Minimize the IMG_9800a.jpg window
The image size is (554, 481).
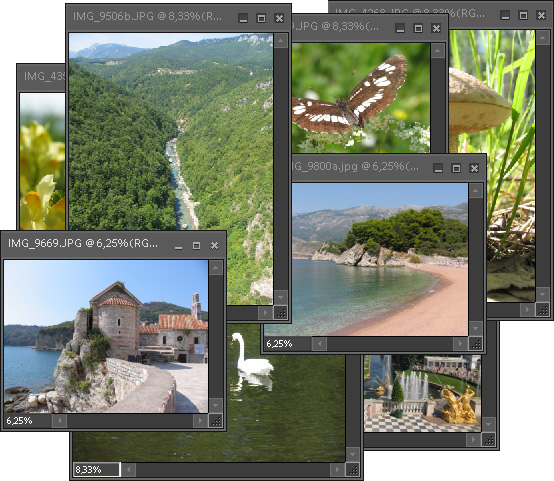point(438,168)
